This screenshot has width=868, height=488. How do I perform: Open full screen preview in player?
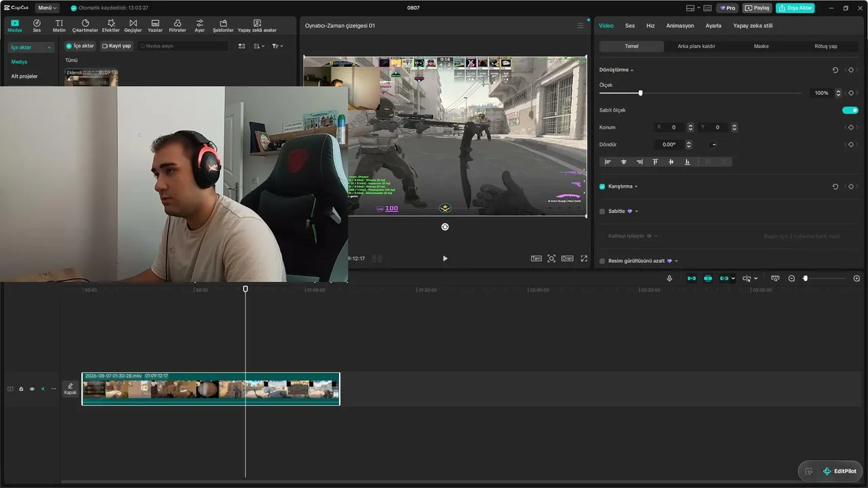click(x=584, y=258)
